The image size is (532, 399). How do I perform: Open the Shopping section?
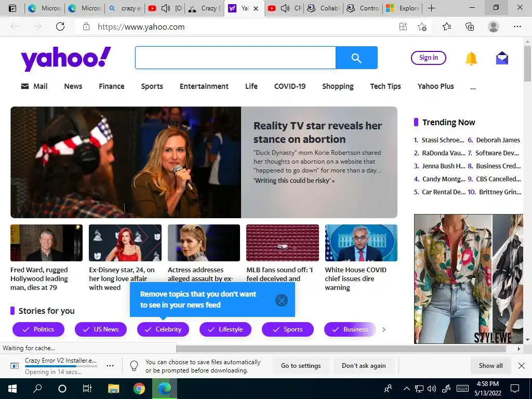coord(338,86)
